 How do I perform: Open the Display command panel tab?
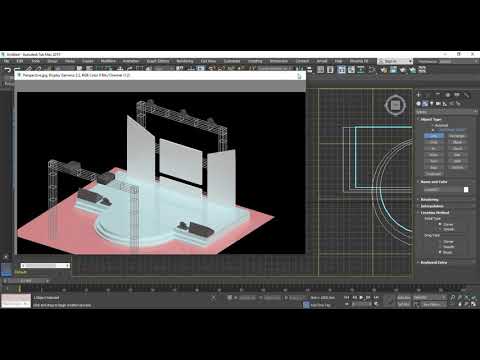coord(457,95)
